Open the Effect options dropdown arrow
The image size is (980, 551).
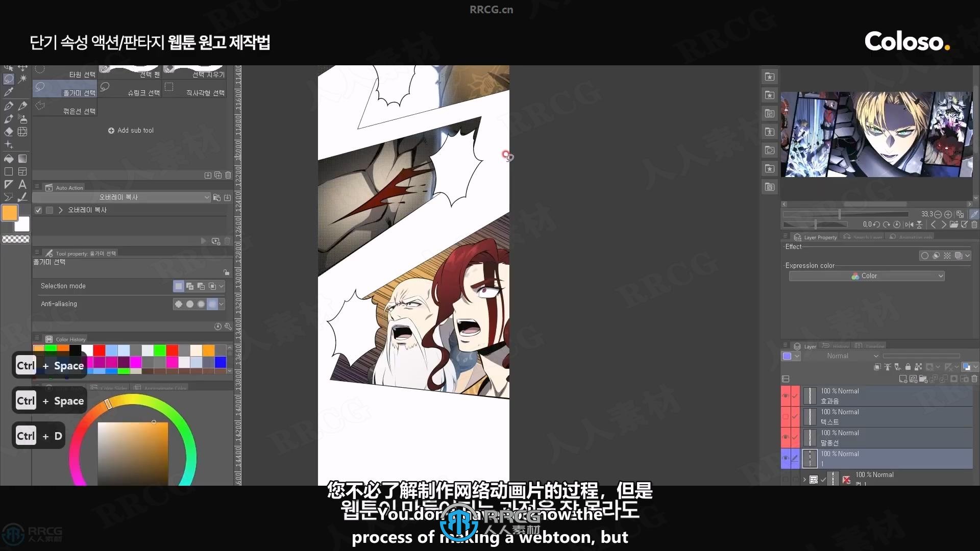click(967, 256)
